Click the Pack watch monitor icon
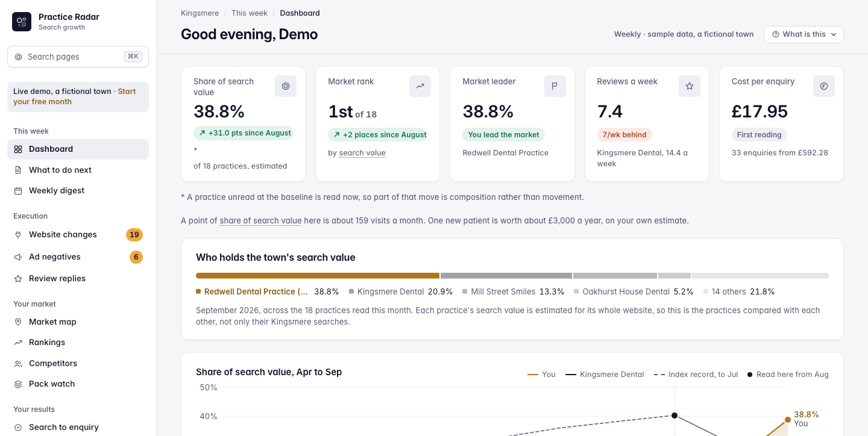868x436 pixels. pos(18,384)
